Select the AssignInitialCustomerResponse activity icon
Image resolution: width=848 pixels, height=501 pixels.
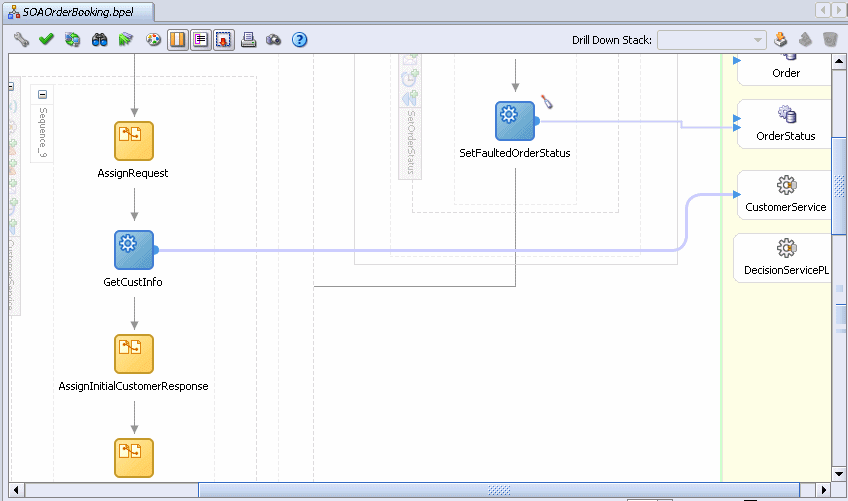[134, 354]
